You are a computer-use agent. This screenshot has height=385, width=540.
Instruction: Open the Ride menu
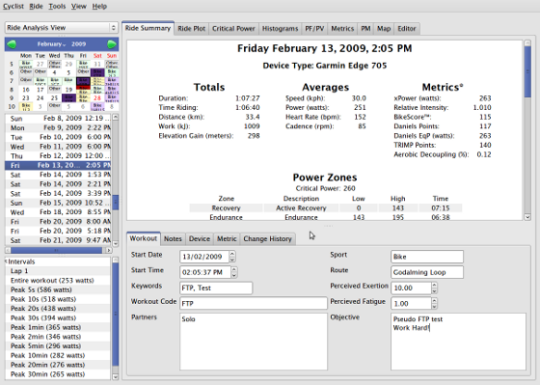coord(36,6)
